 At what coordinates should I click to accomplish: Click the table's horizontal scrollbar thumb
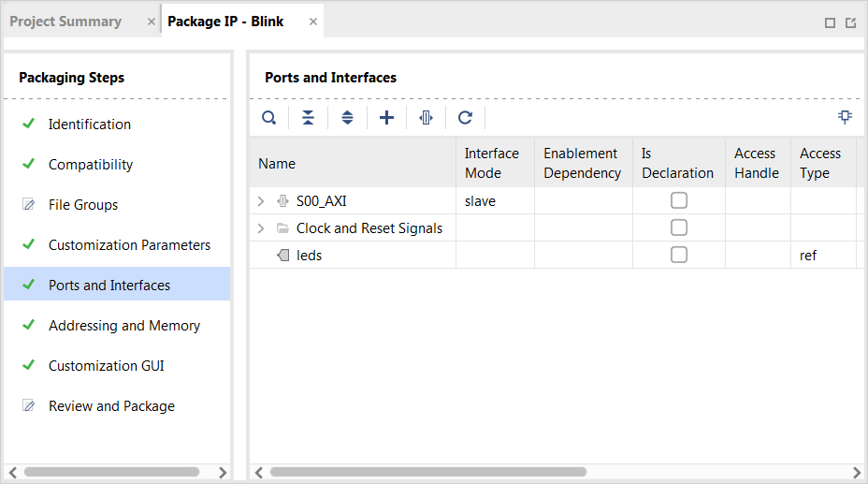coord(427,472)
